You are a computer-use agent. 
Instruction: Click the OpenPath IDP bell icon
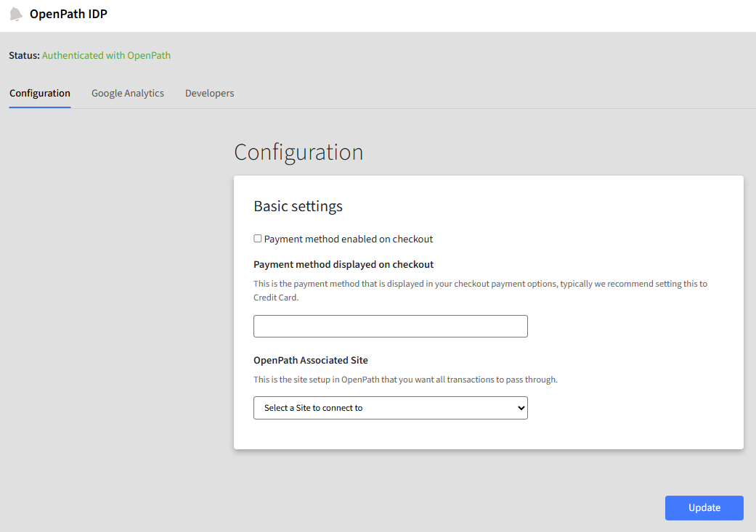tap(16, 14)
